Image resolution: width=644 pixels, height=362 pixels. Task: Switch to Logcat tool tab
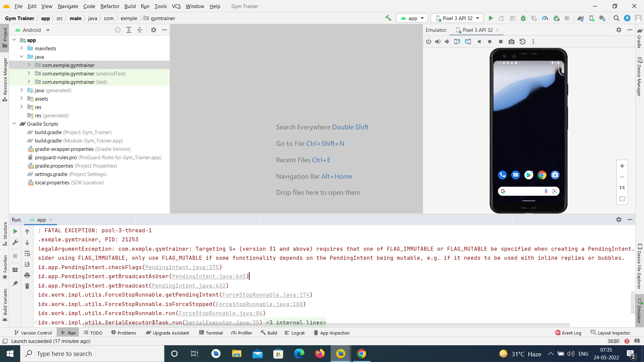[294, 333]
